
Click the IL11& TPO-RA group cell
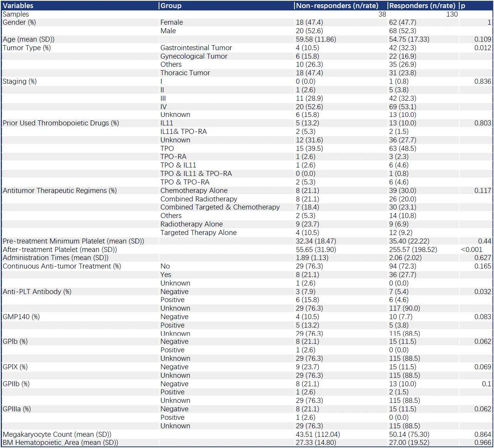click(x=184, y=132)
